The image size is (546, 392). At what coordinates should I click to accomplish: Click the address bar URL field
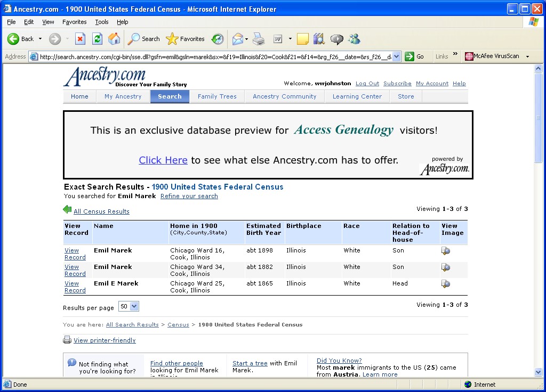click(x=215, y=56)
